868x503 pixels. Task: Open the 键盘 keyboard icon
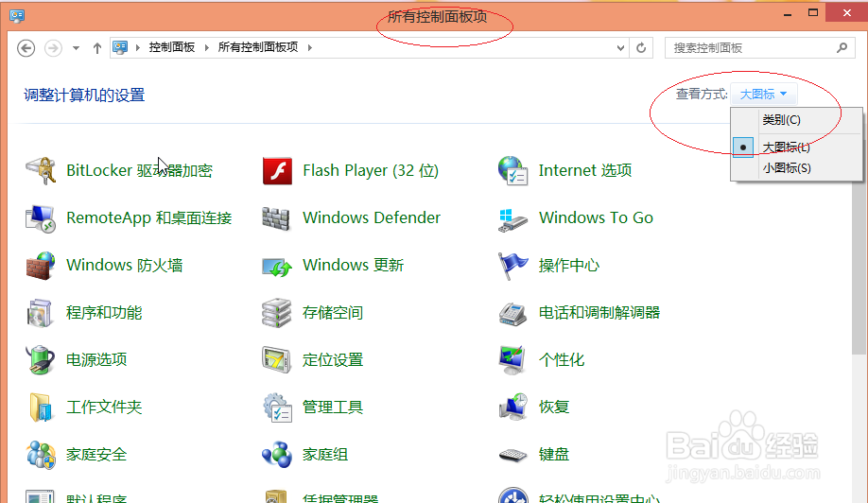click(x=513, y=456)
